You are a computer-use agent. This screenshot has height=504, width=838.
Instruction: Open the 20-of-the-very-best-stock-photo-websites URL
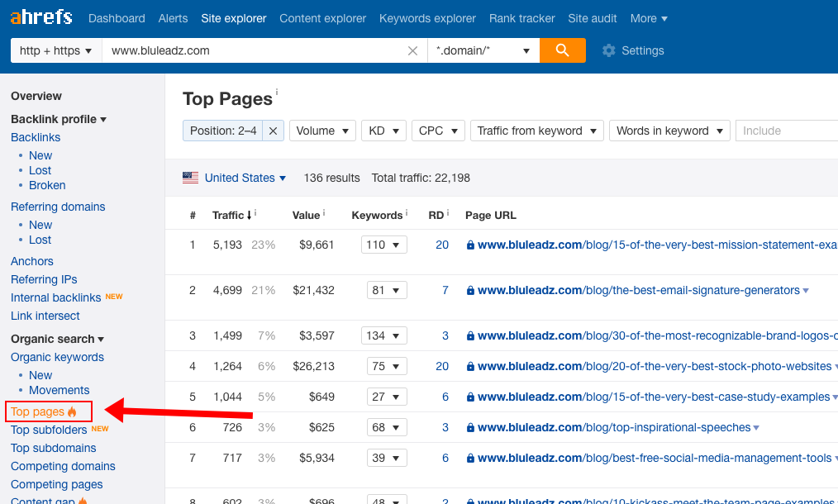click(x=655, y=366)
